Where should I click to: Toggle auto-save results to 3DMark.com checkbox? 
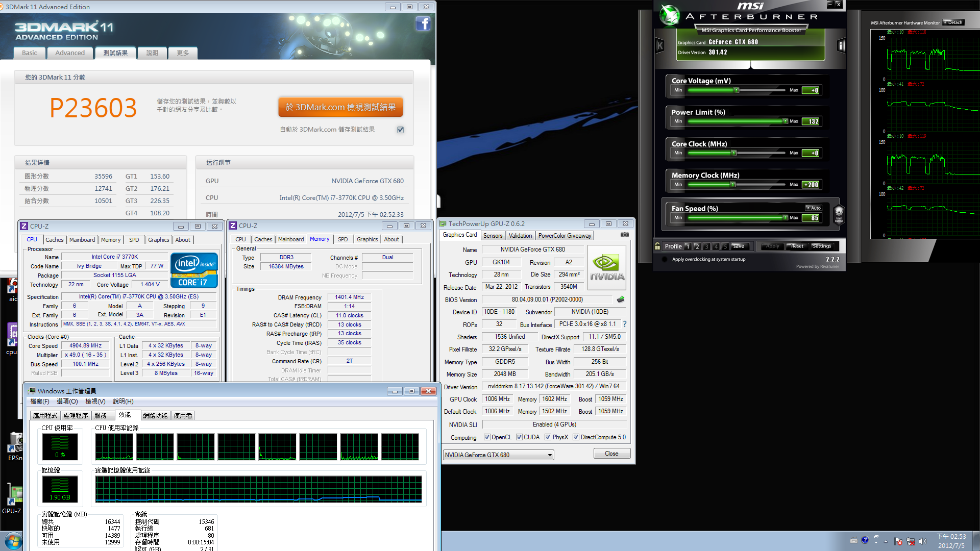[x=400, y=130]
